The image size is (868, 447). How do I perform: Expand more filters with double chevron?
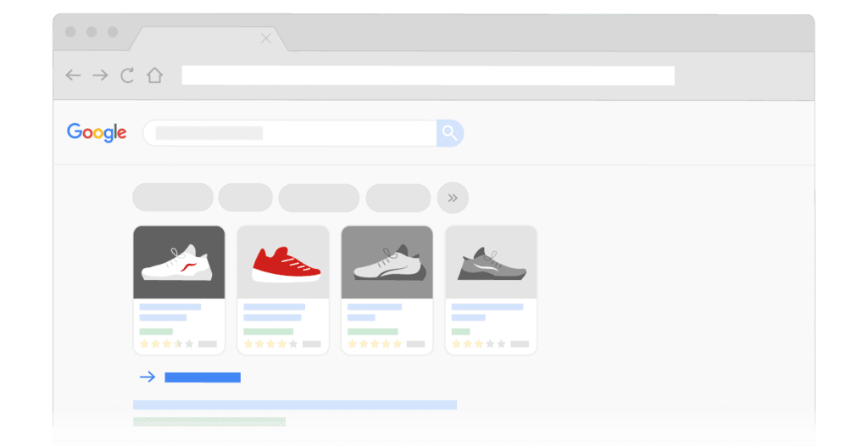453,198
